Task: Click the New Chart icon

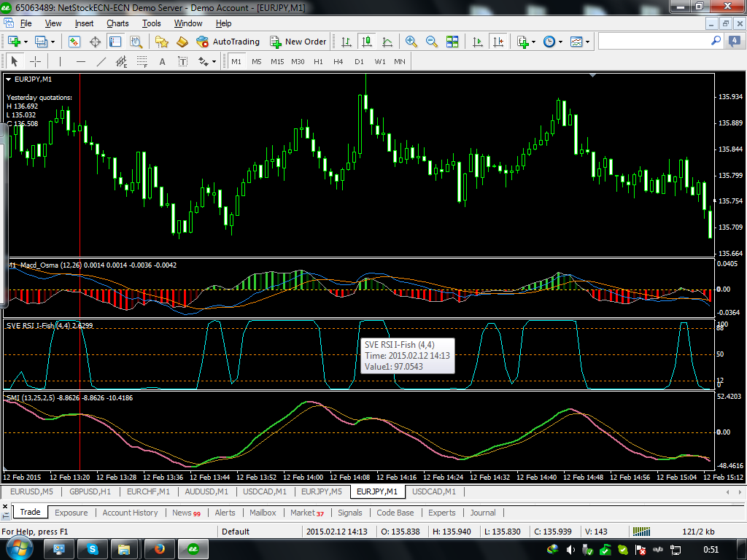Action: point(14,42)
